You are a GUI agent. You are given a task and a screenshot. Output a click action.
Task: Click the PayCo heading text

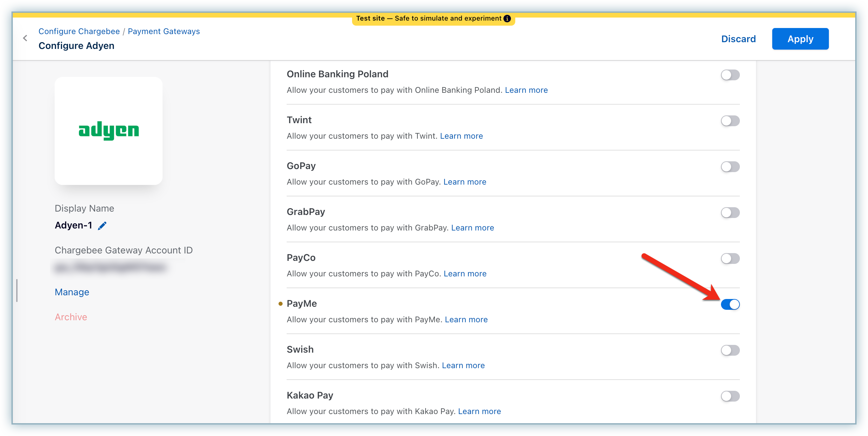(x=301, y=258)
